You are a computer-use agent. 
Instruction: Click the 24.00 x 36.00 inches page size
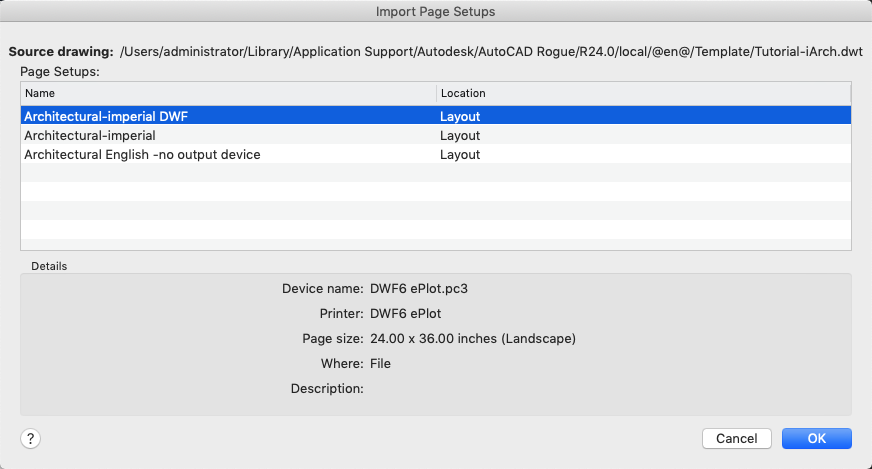pyautogui.click(x=473, y=338)
